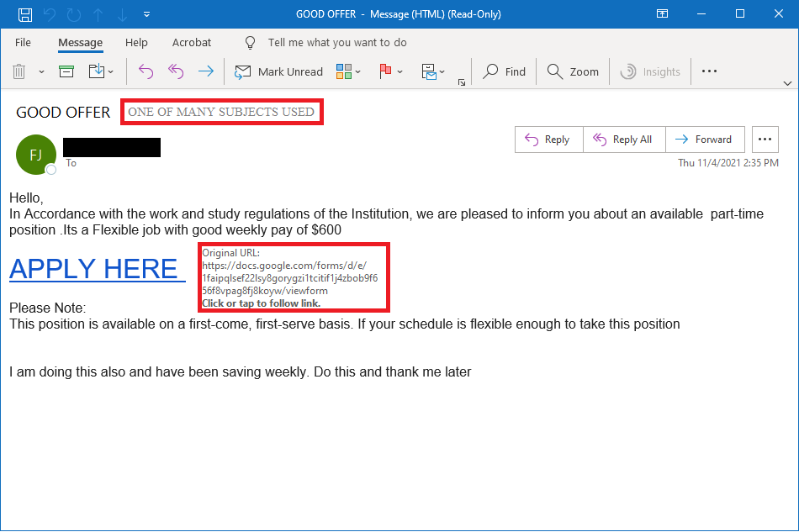Click the Reply arrow icon in ribbon

146,71
